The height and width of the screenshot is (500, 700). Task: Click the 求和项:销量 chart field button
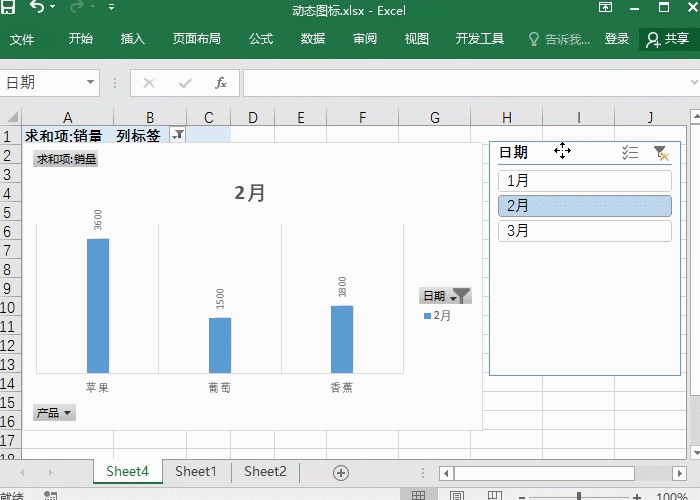(66, 159)
